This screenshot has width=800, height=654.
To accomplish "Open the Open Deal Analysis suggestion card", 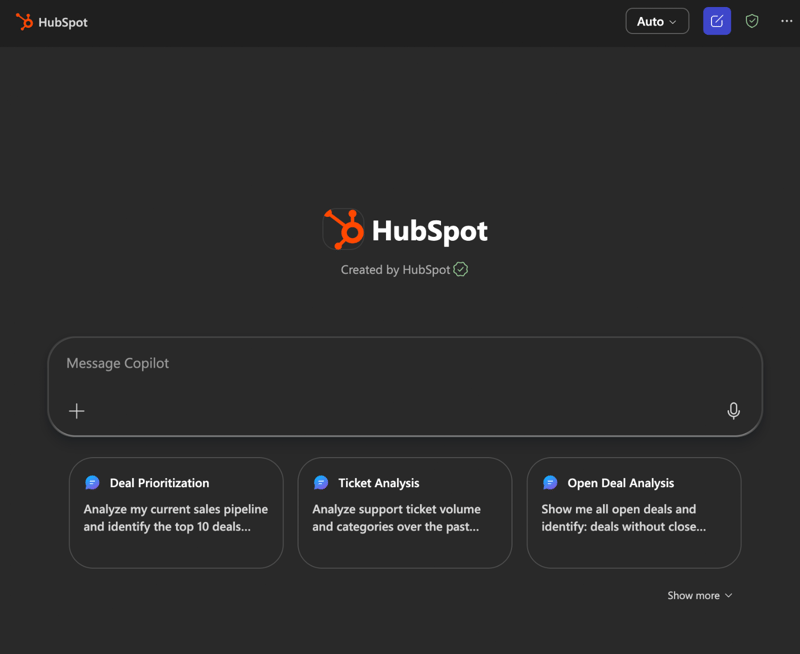I will click(x=633, y=513).
